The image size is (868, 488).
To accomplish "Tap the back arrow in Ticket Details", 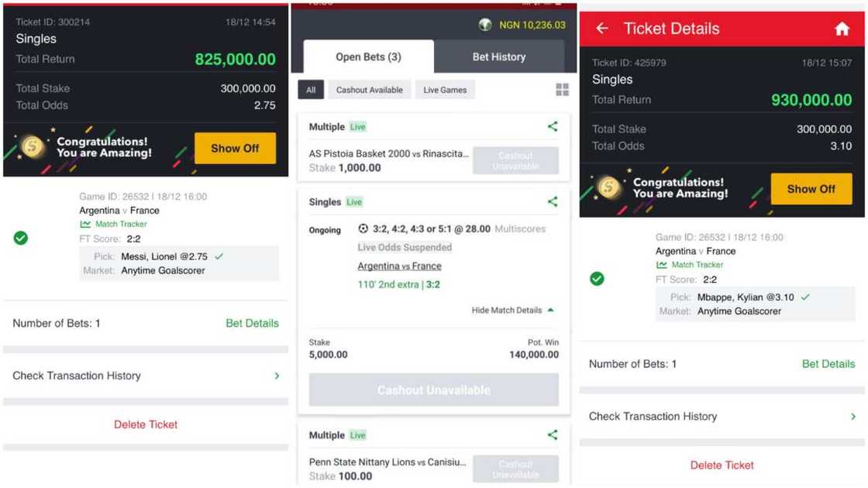I will pos(602,28).
